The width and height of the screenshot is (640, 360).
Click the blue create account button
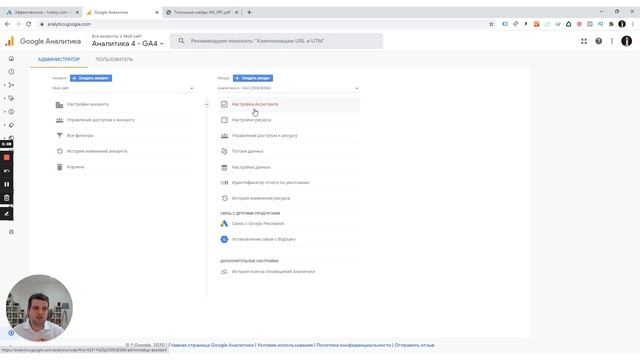point(91,78)
